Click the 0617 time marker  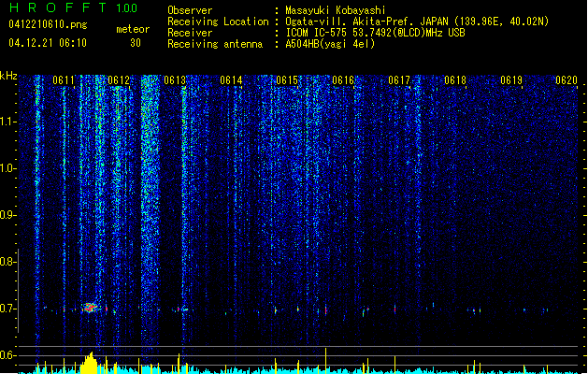coord(399,80)
